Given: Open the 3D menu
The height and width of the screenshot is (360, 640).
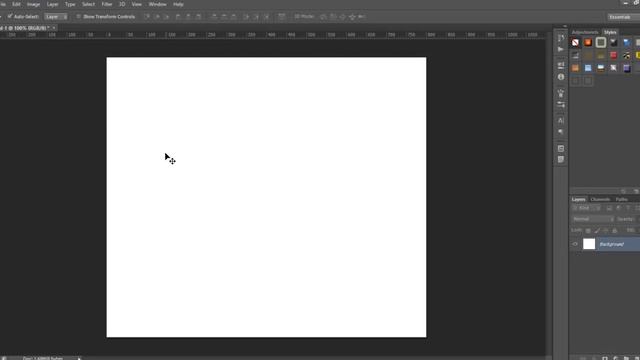Looking at the screenshot, I should click(122, 4).
